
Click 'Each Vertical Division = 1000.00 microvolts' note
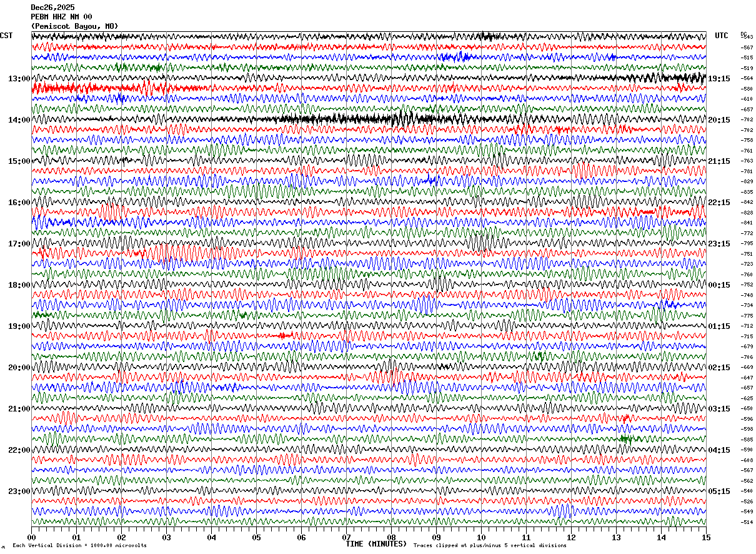pos(79,546)
